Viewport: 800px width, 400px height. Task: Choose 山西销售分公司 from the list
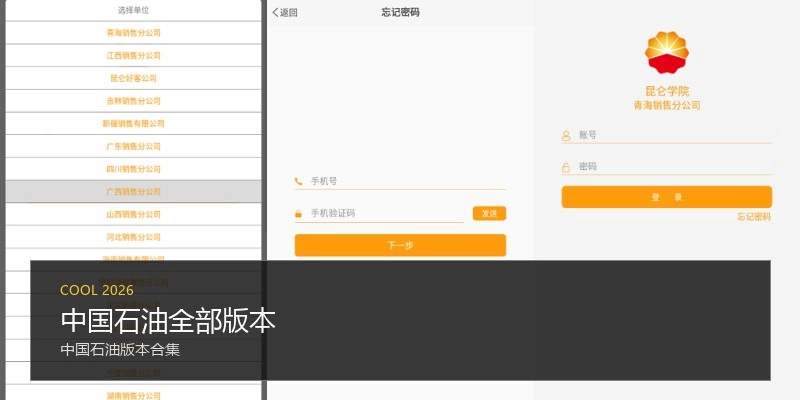tap(133, 214)
